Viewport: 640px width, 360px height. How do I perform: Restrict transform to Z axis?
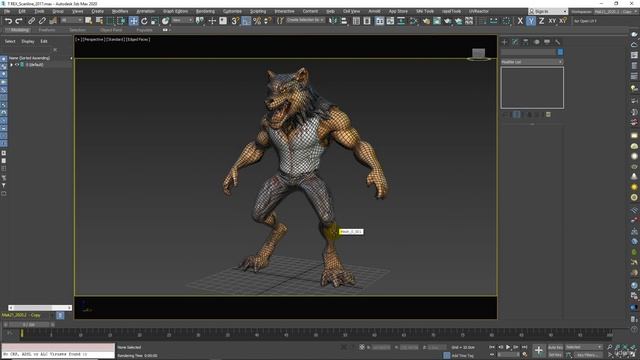click(541, 21)
